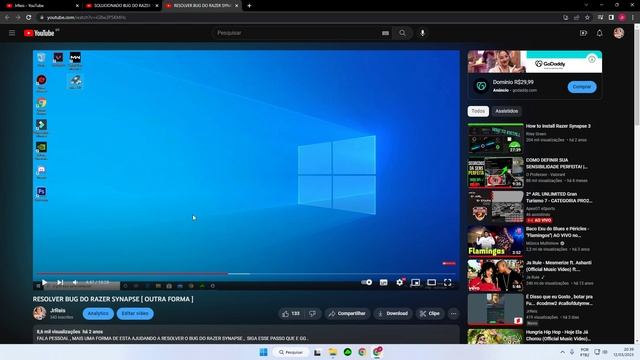Select the Todos filter chip
Viewport: 640px width, 360px height.
point(478,111)
